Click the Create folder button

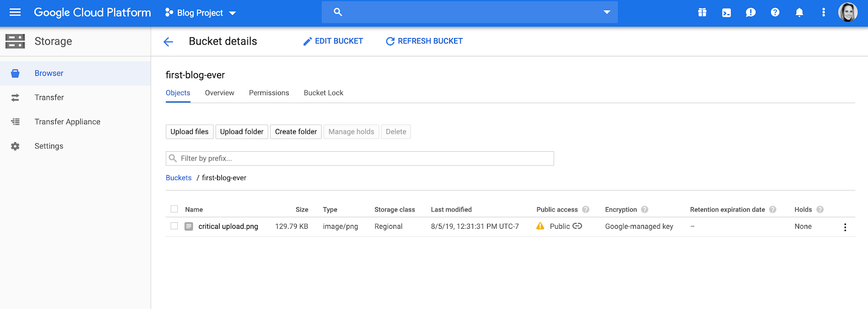(x=296, y=132)
